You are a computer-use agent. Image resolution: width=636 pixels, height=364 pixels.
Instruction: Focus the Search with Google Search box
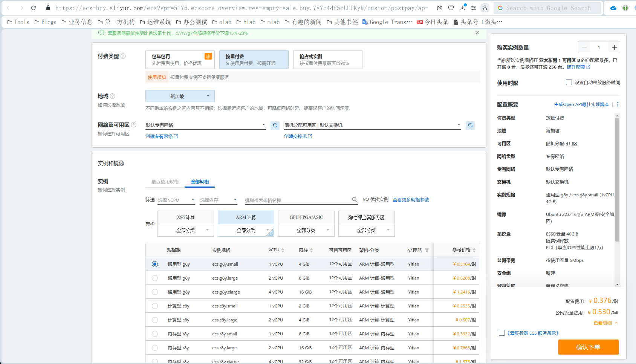pos(548,8)
